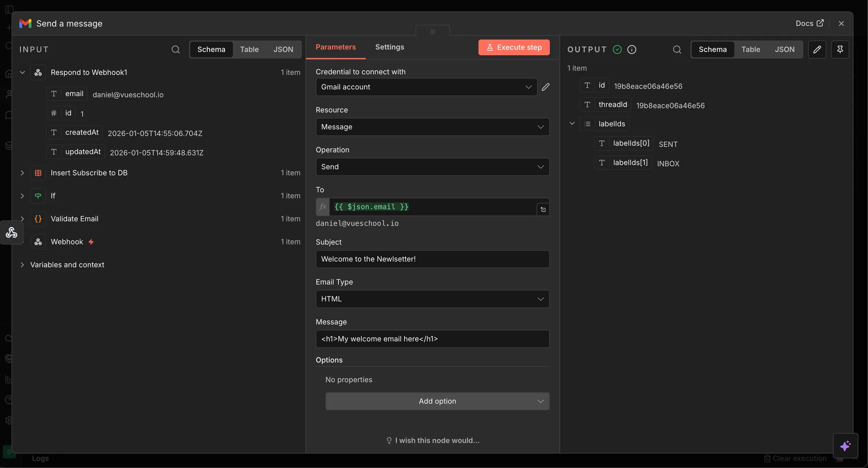Screen dimensions: 868x468
Task: Expand the If node input
Action: [x=22, y=196]
